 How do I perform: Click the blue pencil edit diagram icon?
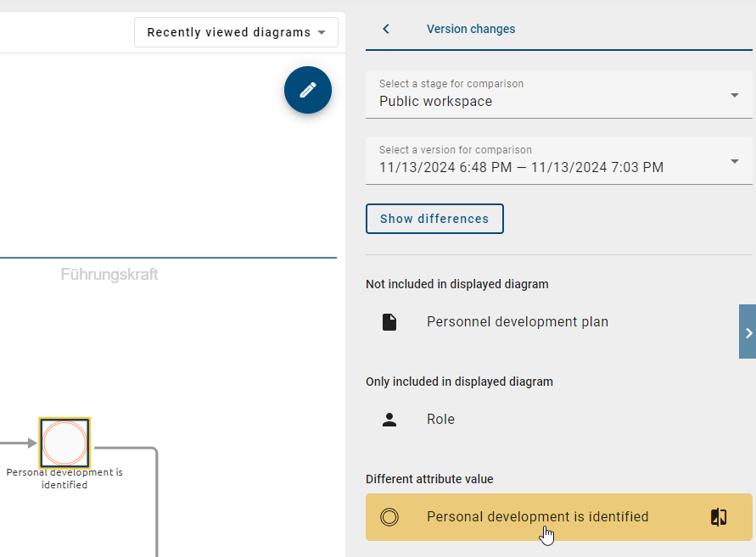coord(307,90)
